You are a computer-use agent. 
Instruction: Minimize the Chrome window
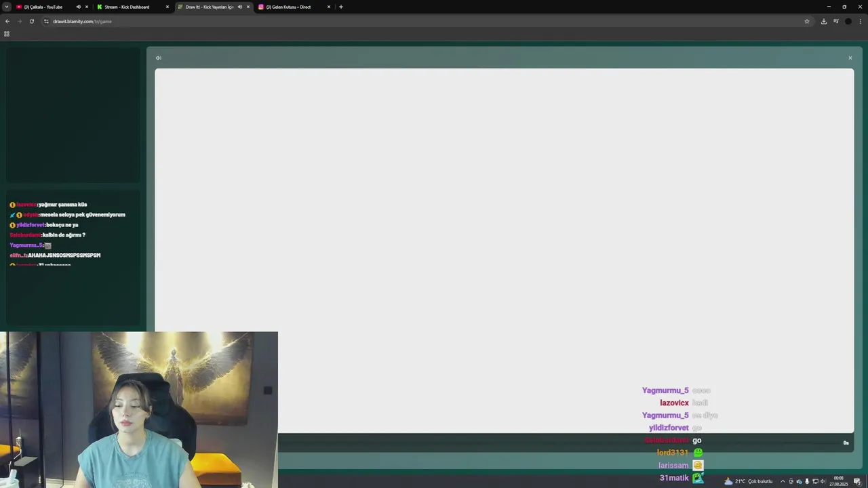829,7
